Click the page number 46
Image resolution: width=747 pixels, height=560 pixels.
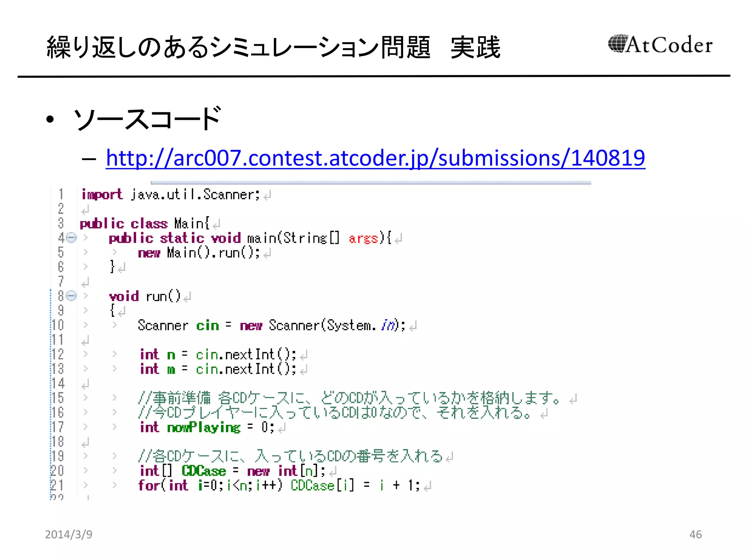[695, 534]
